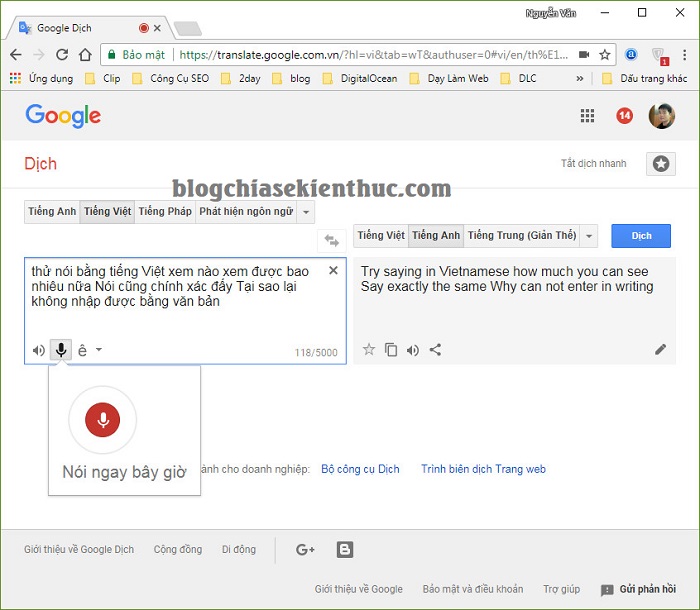This screenshot has height=610, width=700.
Task: Click the Blogger footer icon
Action: click(345, 549)
